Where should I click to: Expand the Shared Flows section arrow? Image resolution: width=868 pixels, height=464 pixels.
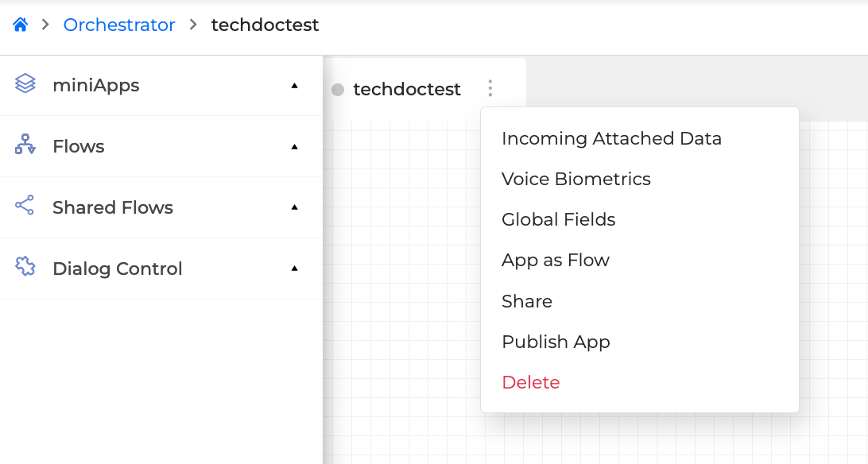point(295,207)
